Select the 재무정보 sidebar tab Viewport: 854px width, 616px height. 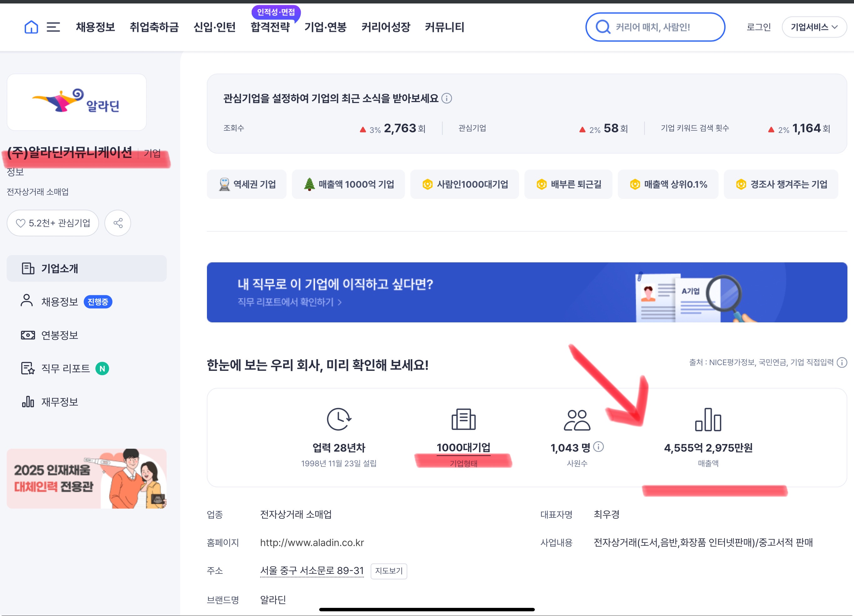tap(87, 401)
